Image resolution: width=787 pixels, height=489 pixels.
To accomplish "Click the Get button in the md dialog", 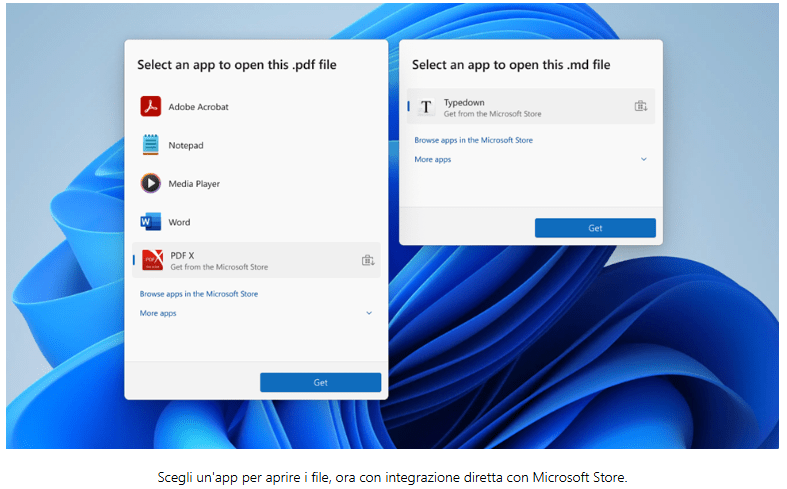I will pos(595,228).
